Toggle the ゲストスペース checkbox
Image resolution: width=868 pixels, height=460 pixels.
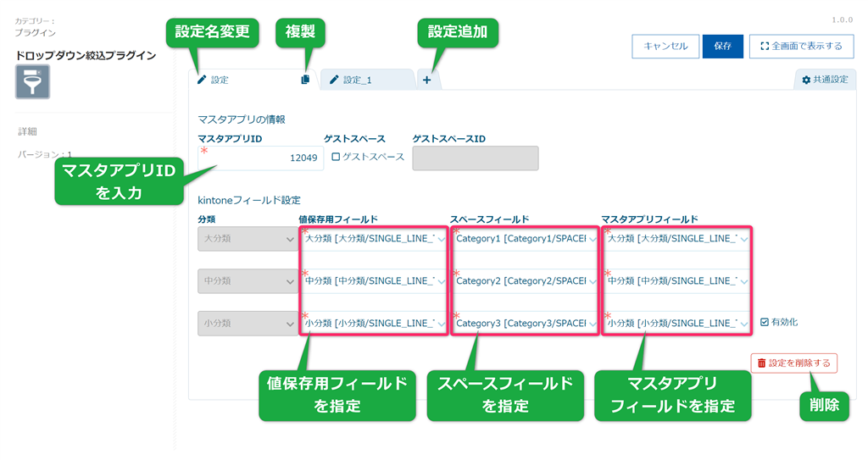point(336,158)
